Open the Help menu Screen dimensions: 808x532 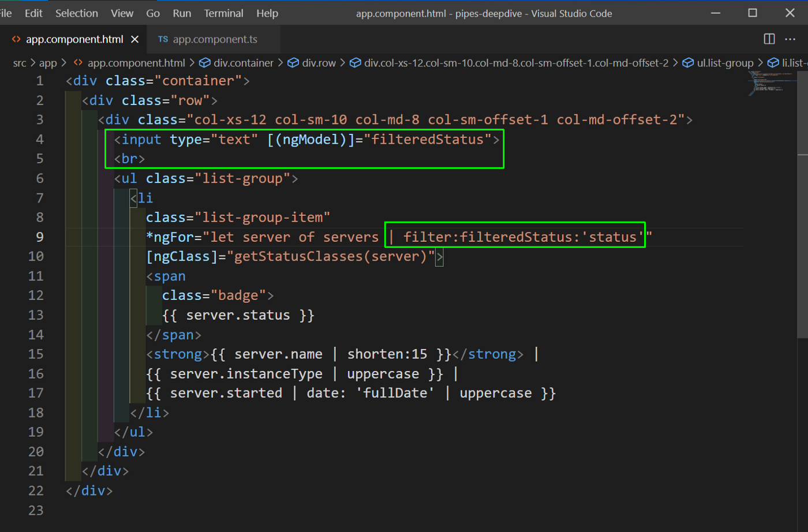point(267,13)
